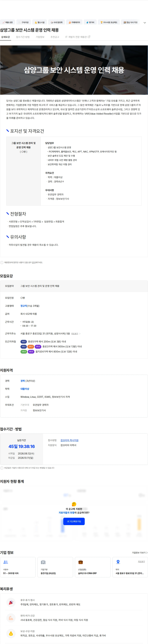Viewport: 148px width, 644px height.
Task: Click the remaining time countdown
Action: point(22,446)
